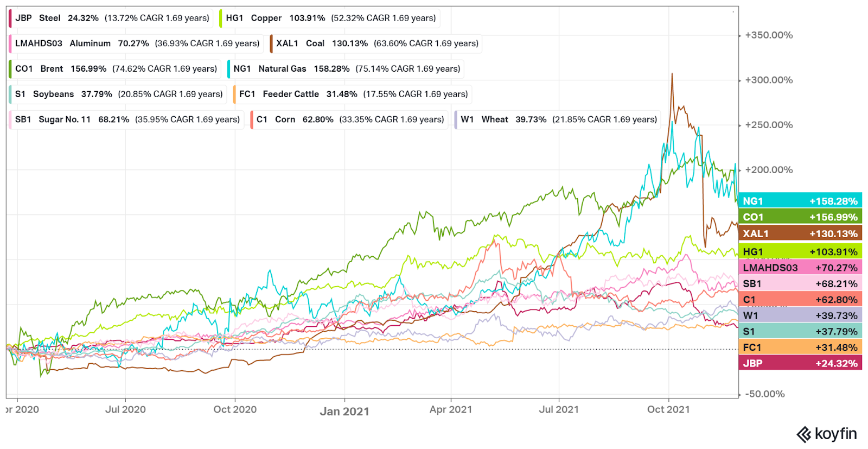This screenshot has height=449, width=868.
Task: Click the C1 +62.80% price tag
Action: tap(800, 300)
